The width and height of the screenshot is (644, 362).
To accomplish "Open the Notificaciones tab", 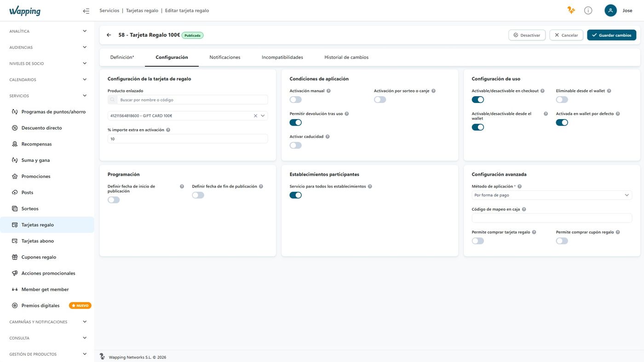I will click(x=225, y=57).
